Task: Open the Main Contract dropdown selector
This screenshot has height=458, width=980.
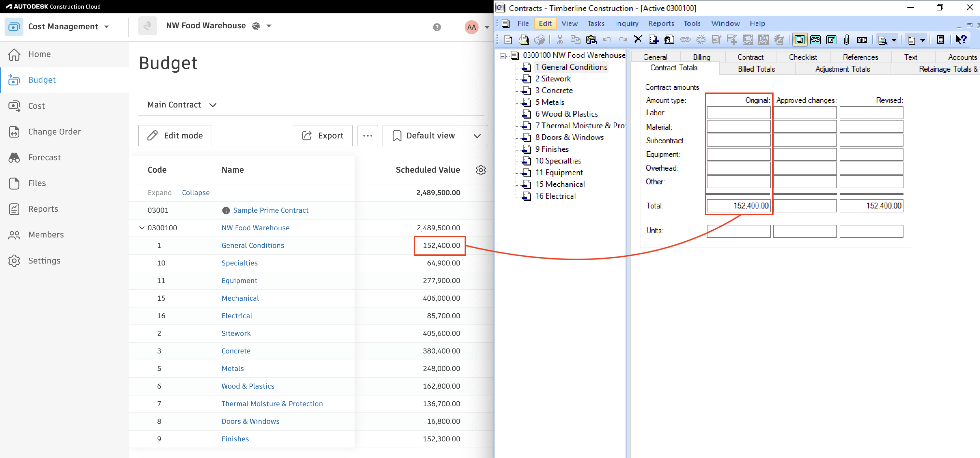Action: coord(181,105)
